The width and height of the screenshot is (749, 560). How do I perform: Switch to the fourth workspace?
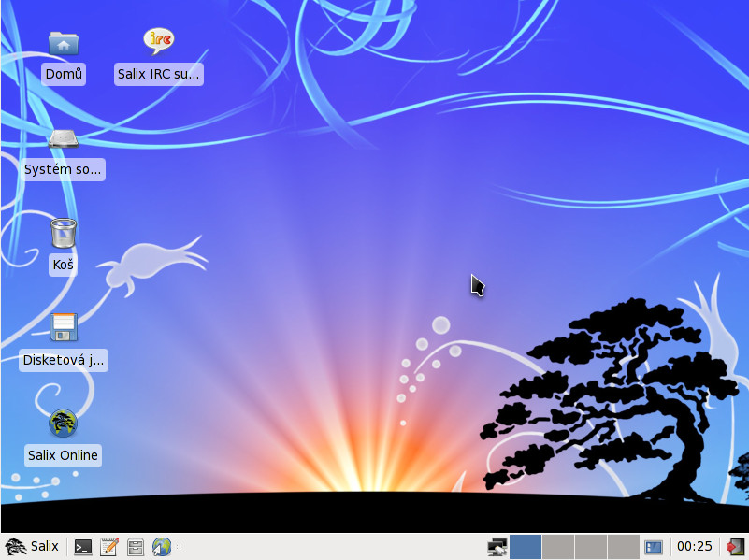[x=624, y=547]
